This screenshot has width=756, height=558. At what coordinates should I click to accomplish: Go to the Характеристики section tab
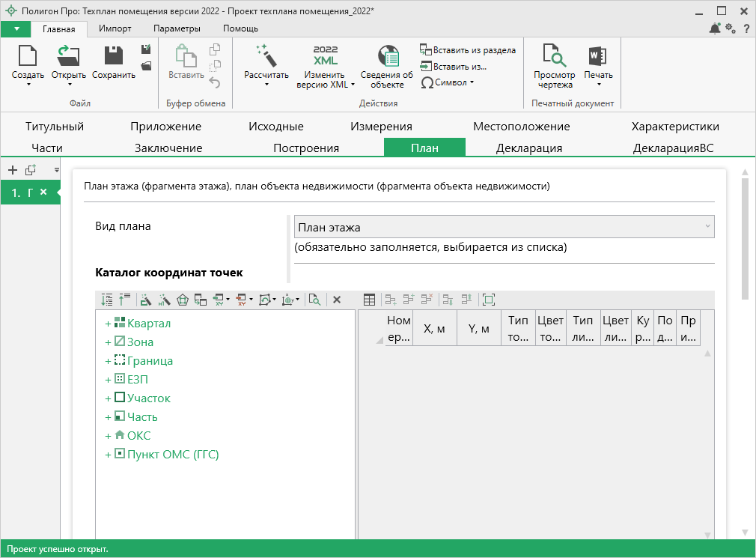674,127
